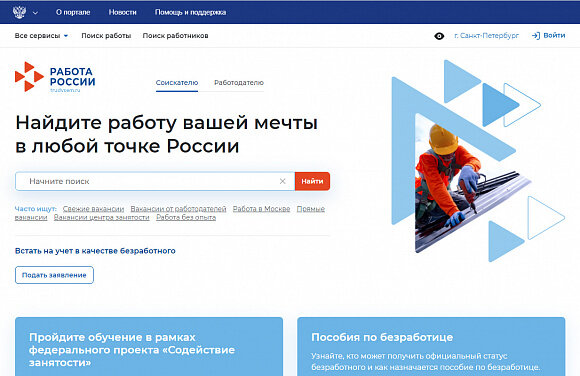Switch to the 'Работодателю' tab

tap(239, 83)
